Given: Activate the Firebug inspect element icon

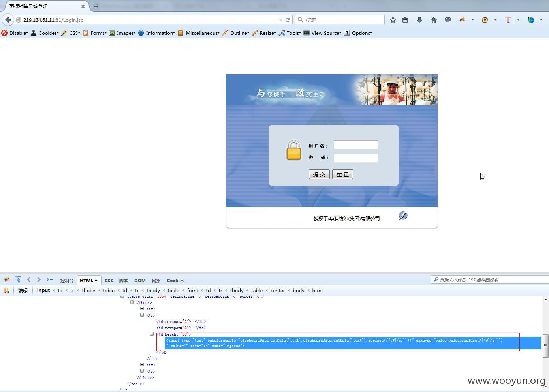Looking at the screenshot, I should point(18,279).
